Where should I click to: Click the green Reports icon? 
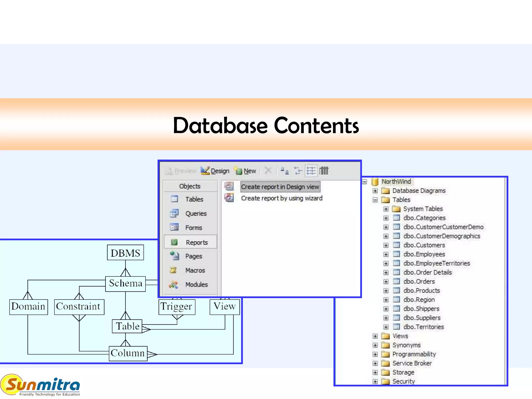(174, 242)
